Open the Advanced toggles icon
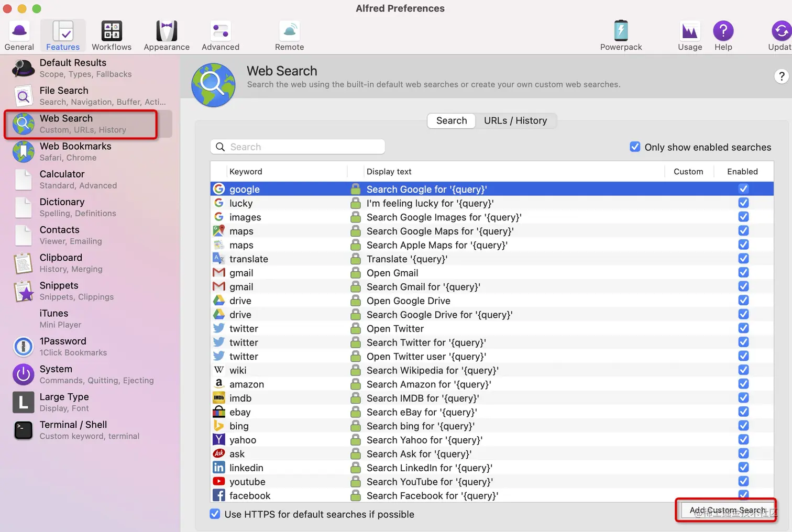The width and height of the screenshot is (792, 532). pos(221,31)
